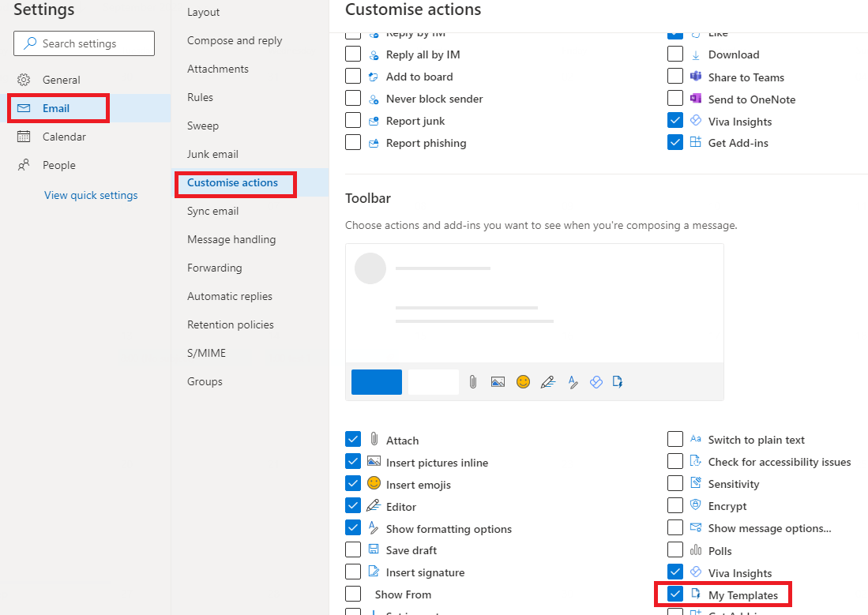Enable the Encrypt checkbox
Screen dimensions: 868x615
(675, 505)
